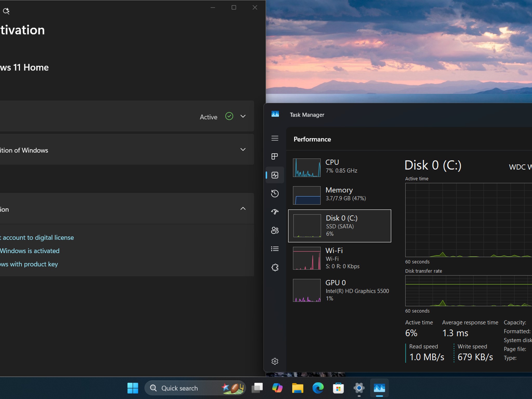Select the Performance page icon
532x399 pixels.
(275, 175)
